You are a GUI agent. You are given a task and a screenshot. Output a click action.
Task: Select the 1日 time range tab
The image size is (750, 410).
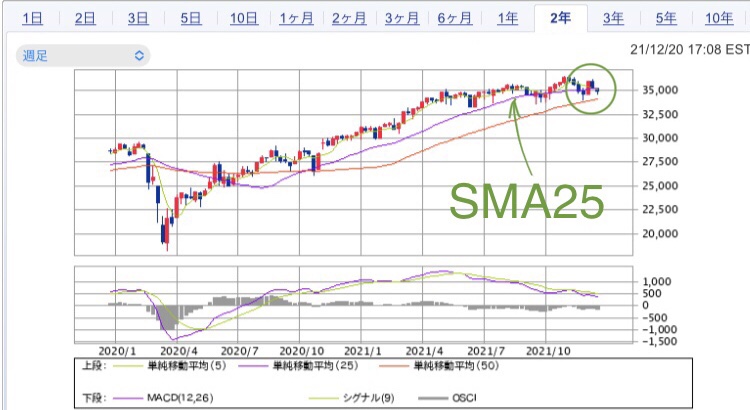point(33,18)
